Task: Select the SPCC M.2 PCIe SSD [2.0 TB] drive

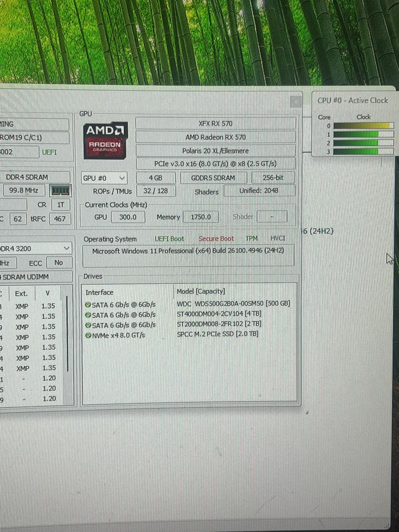Action: pyautogui.click(x=218, y=334)
